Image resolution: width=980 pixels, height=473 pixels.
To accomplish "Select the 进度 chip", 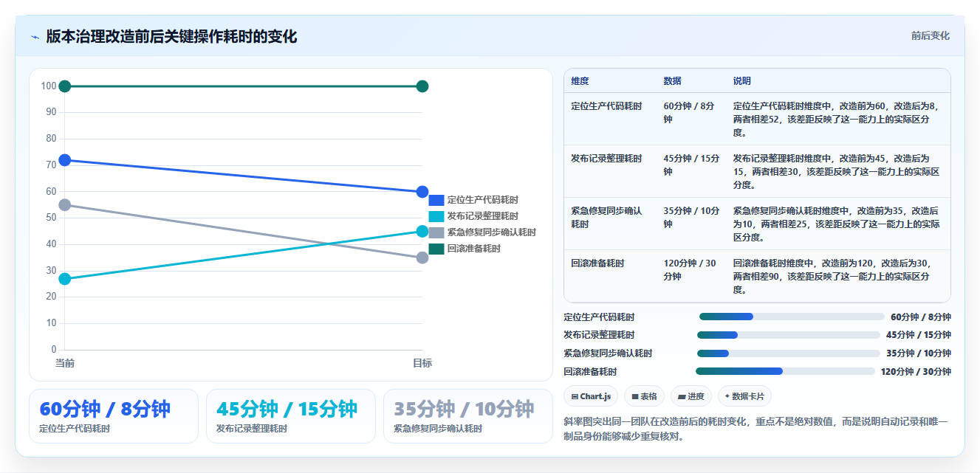I will click(691, 396).
